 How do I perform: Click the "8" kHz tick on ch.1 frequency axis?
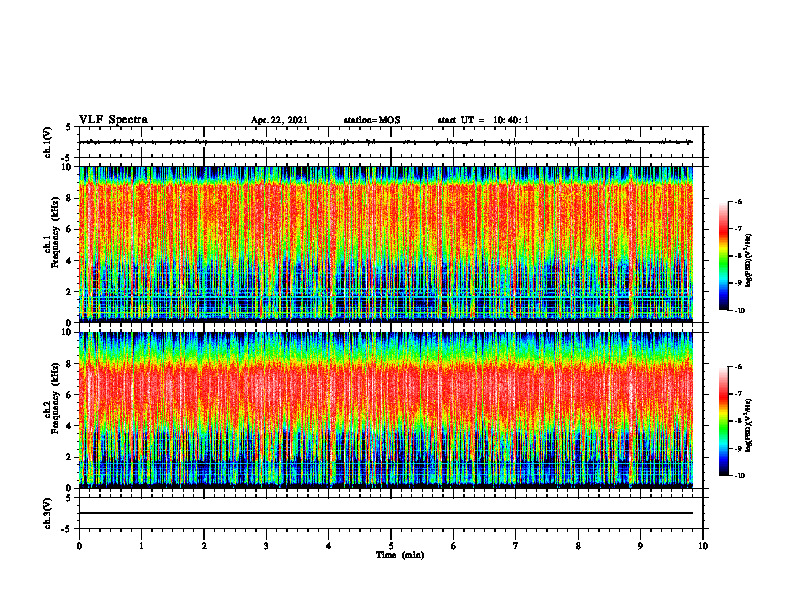click(x=70, y=198)
